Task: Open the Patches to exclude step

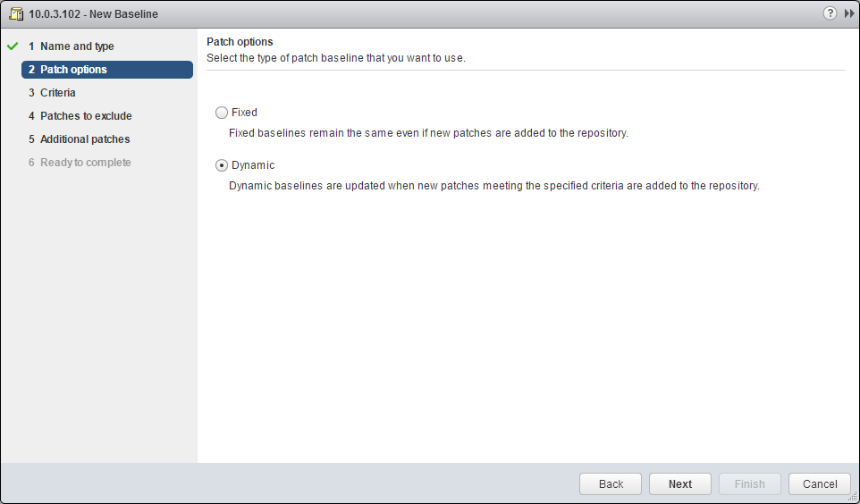Action: point(86,116)
